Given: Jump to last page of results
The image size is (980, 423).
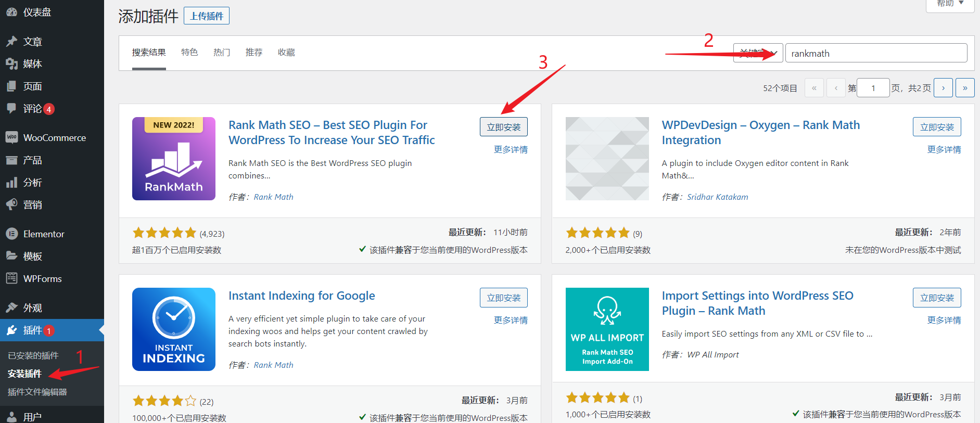Looking at the screenshot, I should [965, 88].
